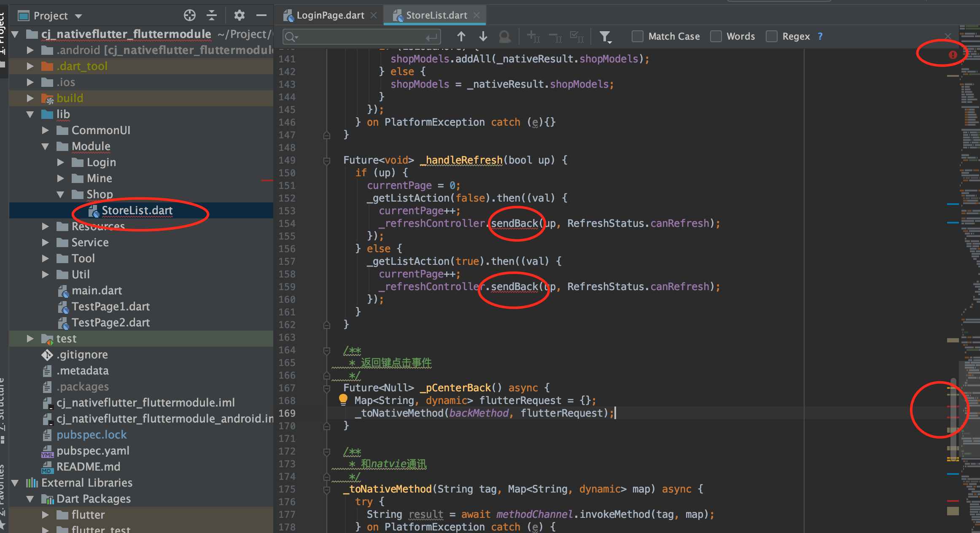Image resolution: width=980 pixels, height=533 pixels.
Task: Click the regex help question mark
Action: (820, 36)
